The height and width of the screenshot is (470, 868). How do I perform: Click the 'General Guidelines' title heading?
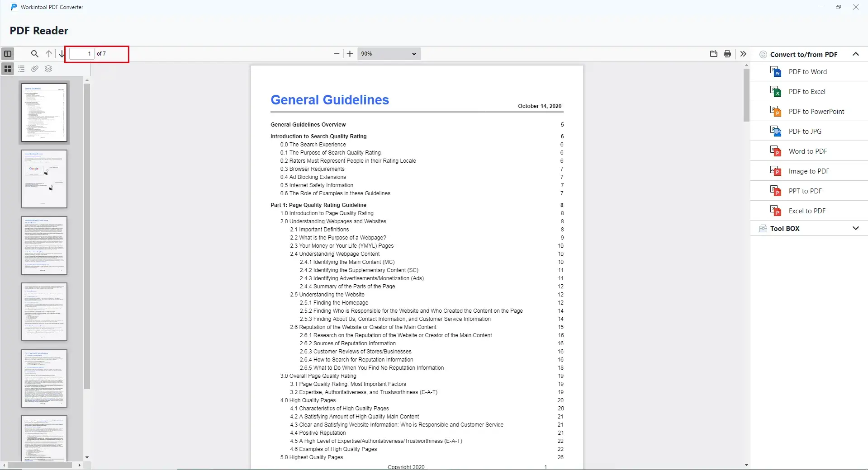[x=330, y=100]
